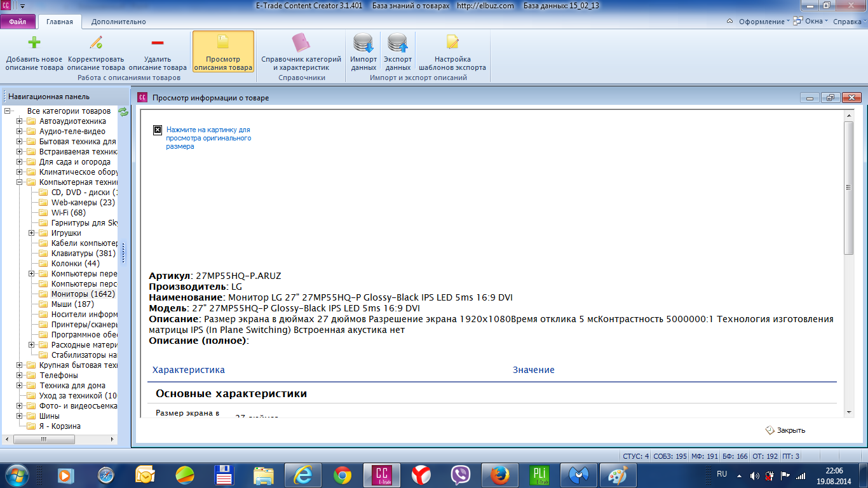The width and height of the screenshot is (868, 488).
Task: Expand the Игрушки subcategory
Action: (x=32, y=233)
